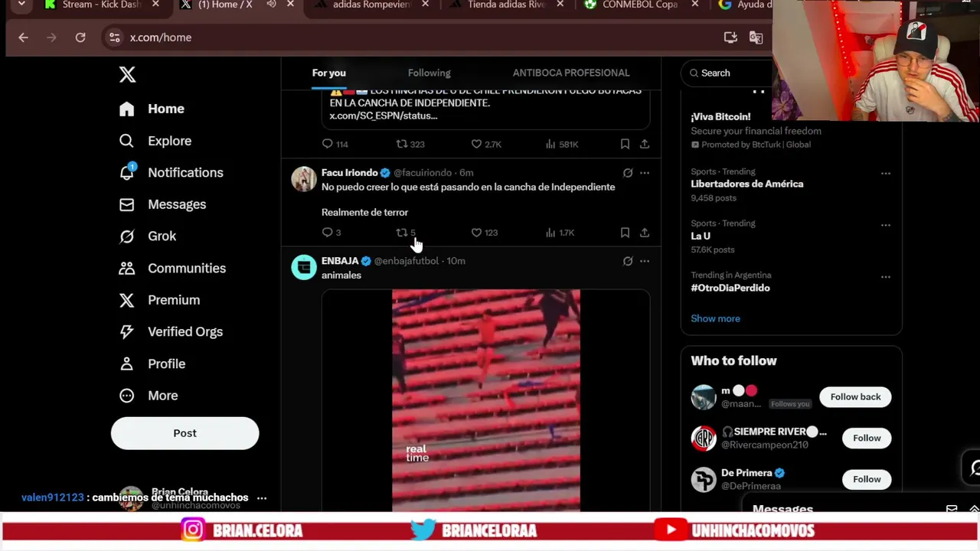Bookmark Facu Iriondo's post
Image resolution: width=980 pixels, height=551 pixels.
coord(625,233)
